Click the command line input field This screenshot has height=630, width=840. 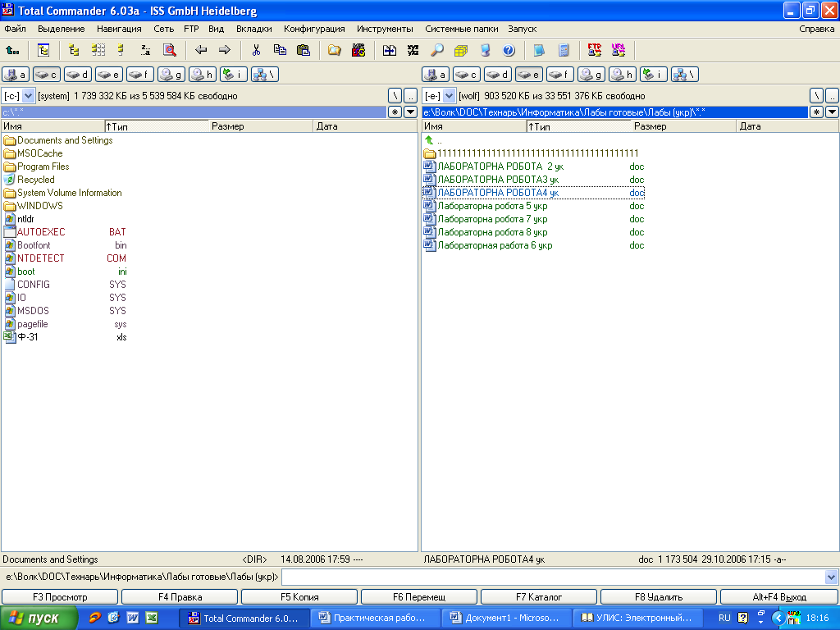(553, 577)
